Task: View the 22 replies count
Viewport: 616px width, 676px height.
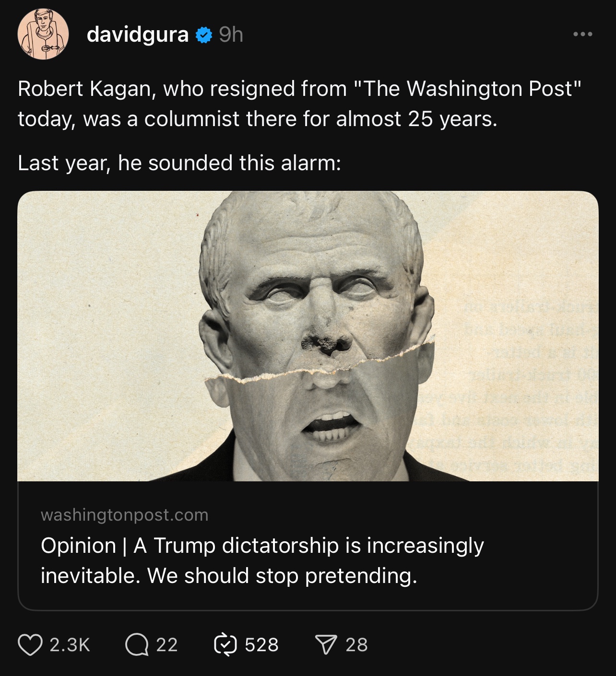Action: click(167, 645)
